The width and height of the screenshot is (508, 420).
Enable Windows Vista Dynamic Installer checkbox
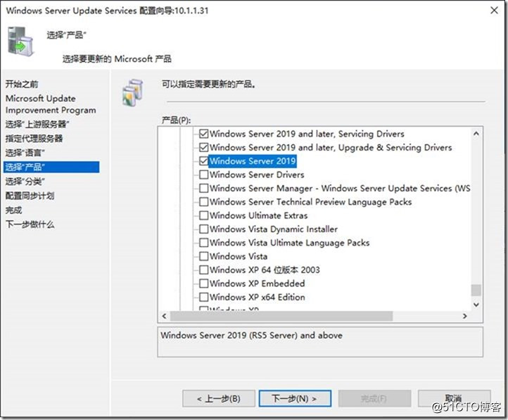point(203,229)
